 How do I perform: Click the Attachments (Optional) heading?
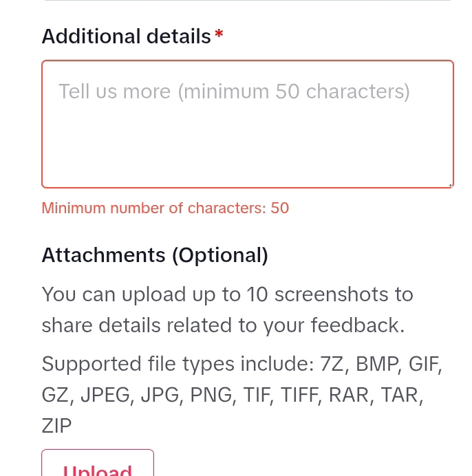155,255
